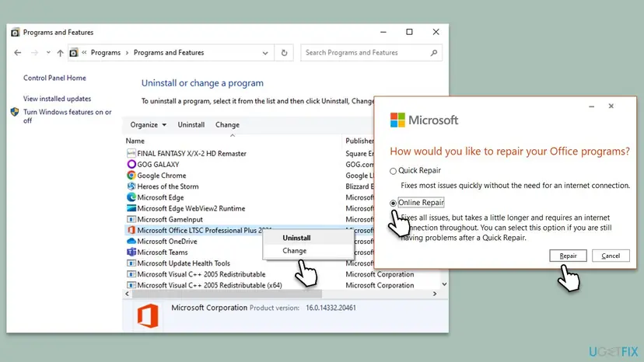Select Programs in the breadcrumb path
This screenshot has width=644, height=362.
click(x=106, y=53)
